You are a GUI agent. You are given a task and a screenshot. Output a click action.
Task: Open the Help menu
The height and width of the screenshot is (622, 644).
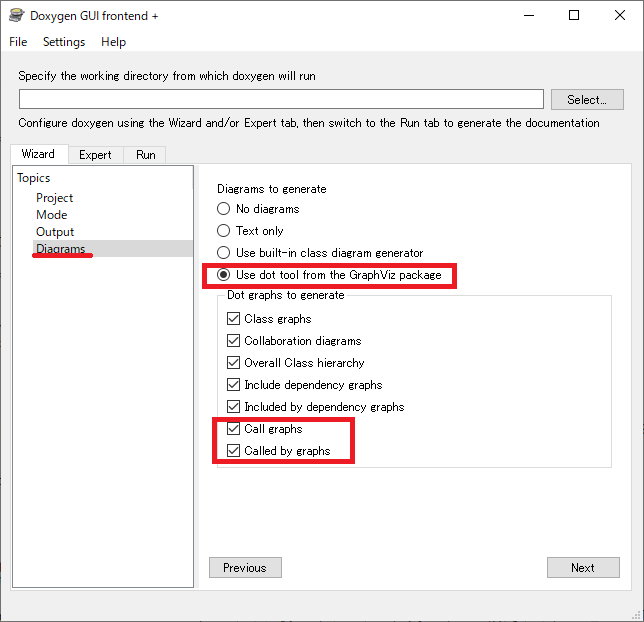pyautogui.click(x=114, y=42)
